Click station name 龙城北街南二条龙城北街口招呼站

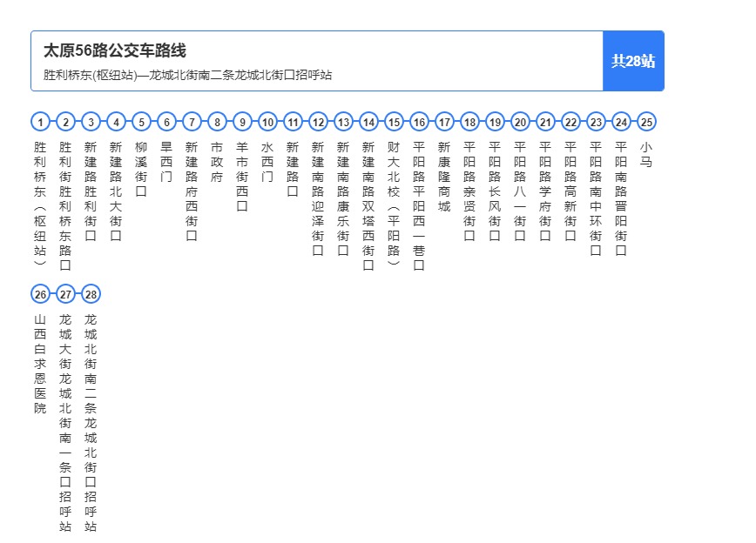91,423
